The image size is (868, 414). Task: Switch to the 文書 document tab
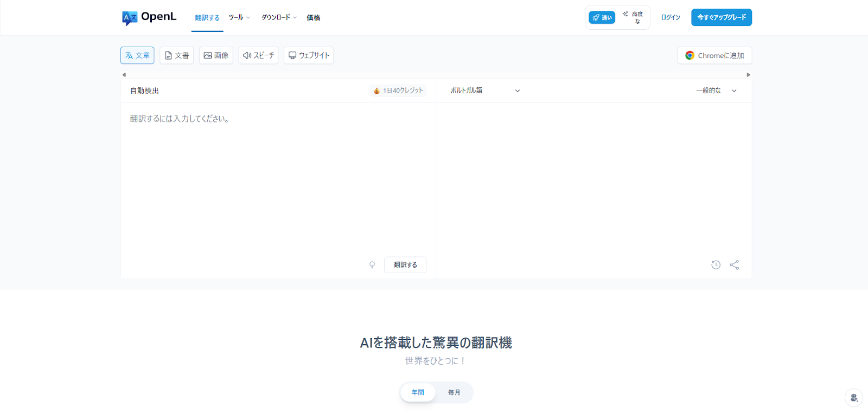177,55
